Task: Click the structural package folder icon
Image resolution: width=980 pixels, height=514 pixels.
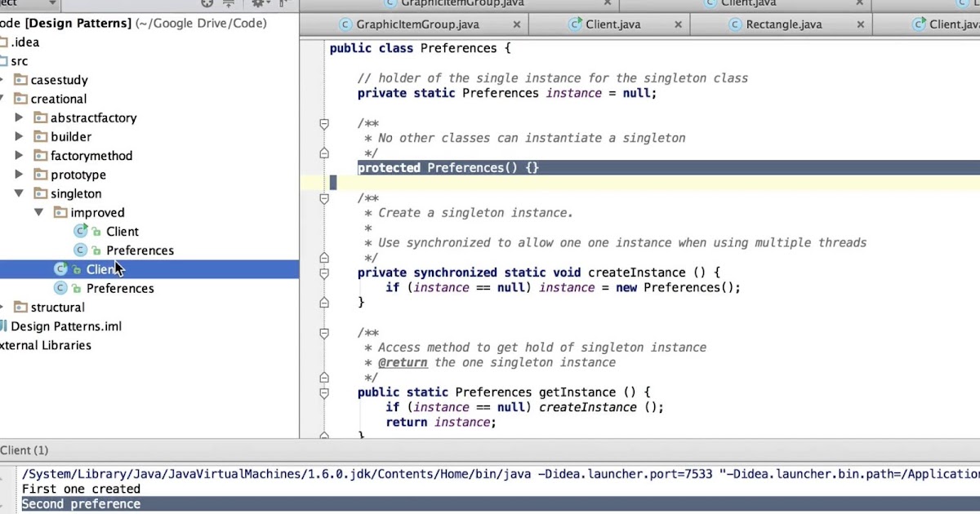Action: pos(21,308)
